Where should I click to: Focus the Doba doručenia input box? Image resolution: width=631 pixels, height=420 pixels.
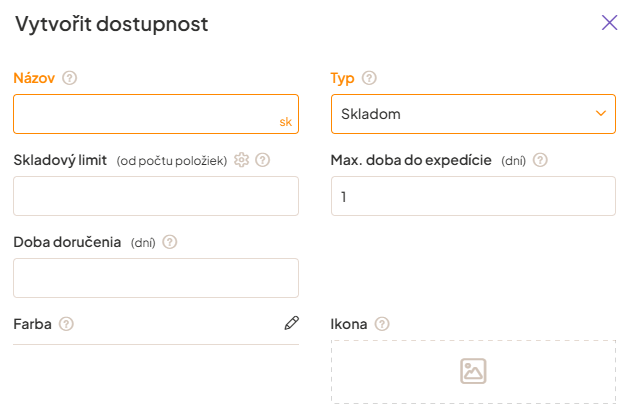(x=156, y=278)
